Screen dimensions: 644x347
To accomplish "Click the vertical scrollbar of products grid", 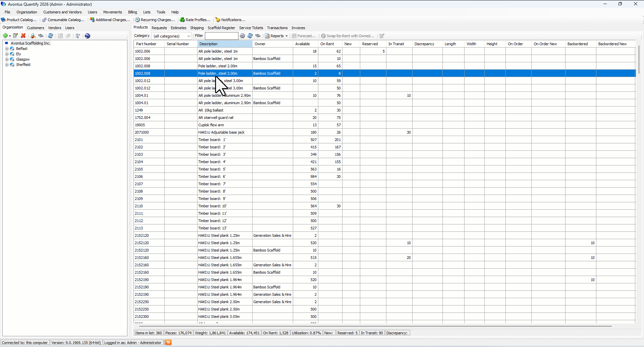I will click(639, 60).
